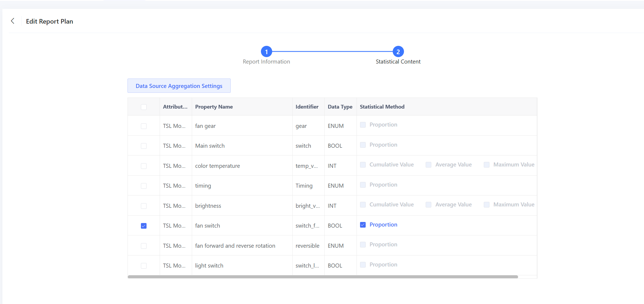Click step 2 Statistical Content circle

pos(398,51)
